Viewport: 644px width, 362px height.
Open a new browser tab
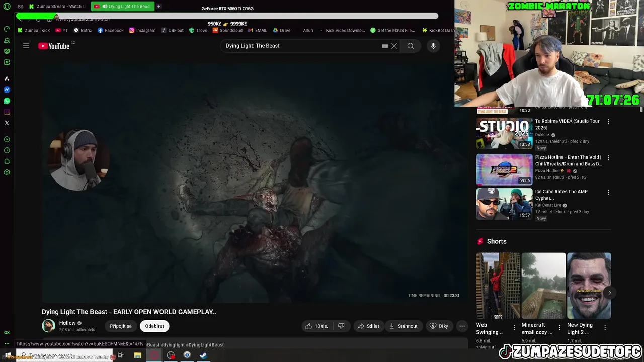(x=158, y=7)
